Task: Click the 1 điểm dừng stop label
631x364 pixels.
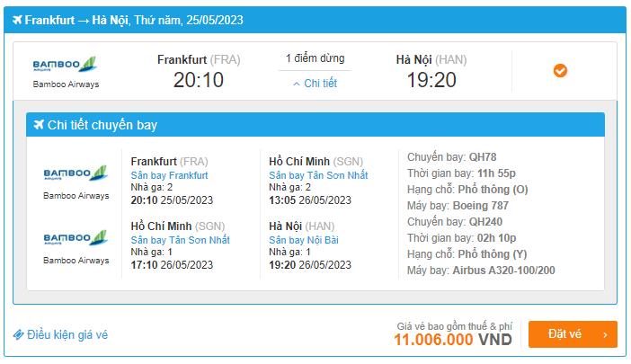Action: 314,58
